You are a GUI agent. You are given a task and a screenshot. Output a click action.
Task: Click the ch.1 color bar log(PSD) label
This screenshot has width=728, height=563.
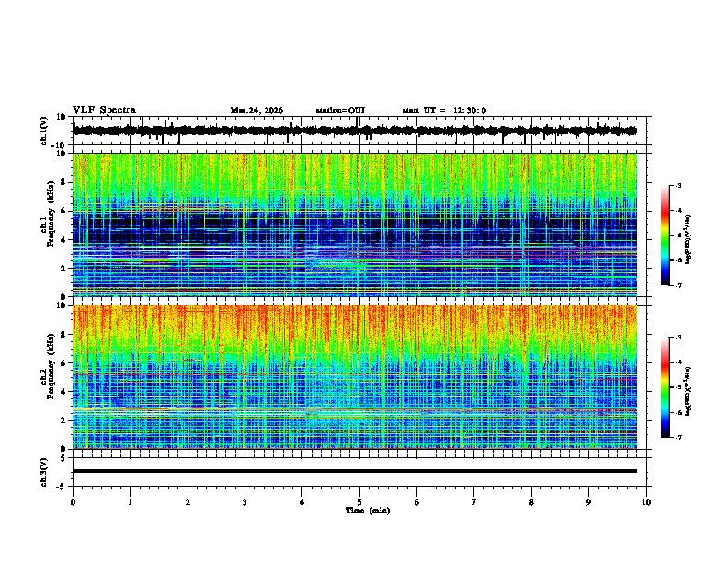pyautogui.click(x=688, y=239)
